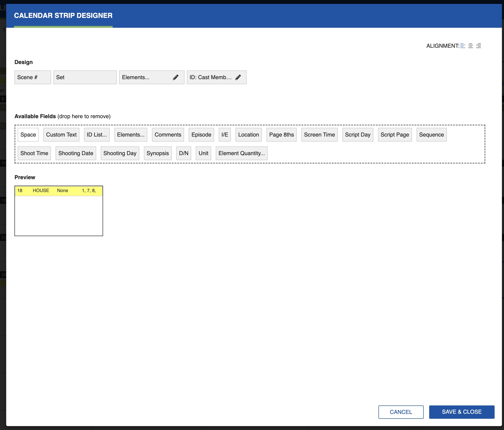Click the yellow preview strip
Viewport: 504px width, 430px height.
59,191
